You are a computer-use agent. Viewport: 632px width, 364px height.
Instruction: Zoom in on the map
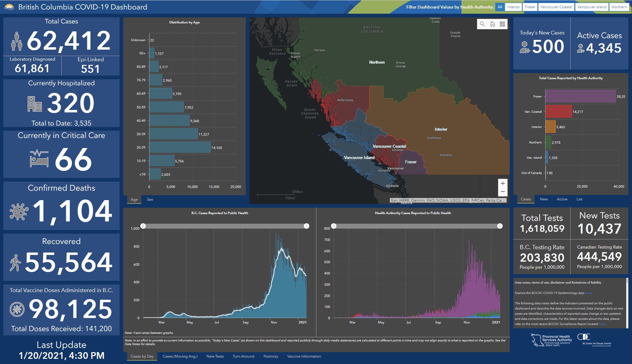pyautogui.click(x=503, y=183)
